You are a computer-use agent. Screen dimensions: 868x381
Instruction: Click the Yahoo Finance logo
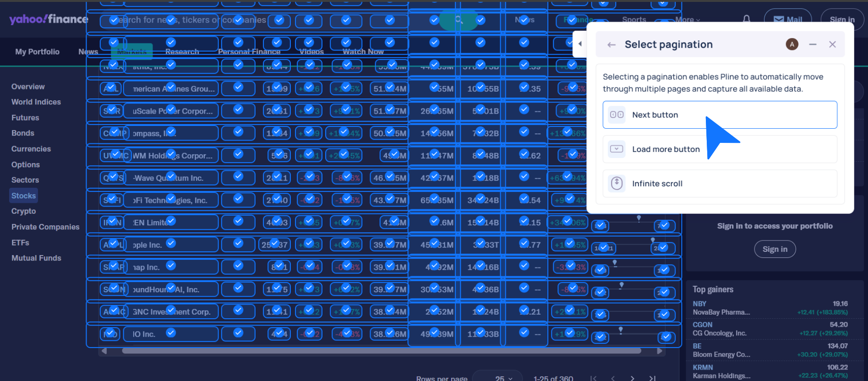49,19
